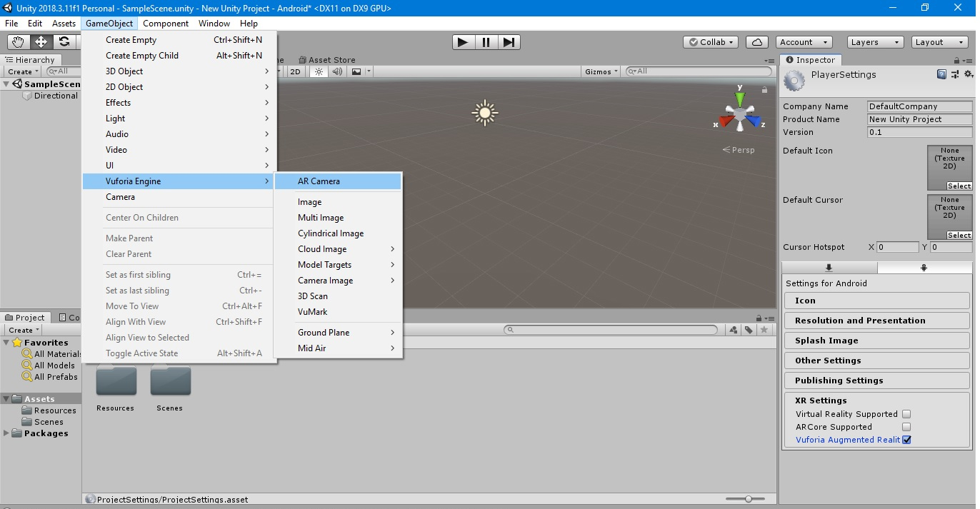Toggle 2D view mode button
This screenshot has height=509, width=980.
click(x=295, y=71)
